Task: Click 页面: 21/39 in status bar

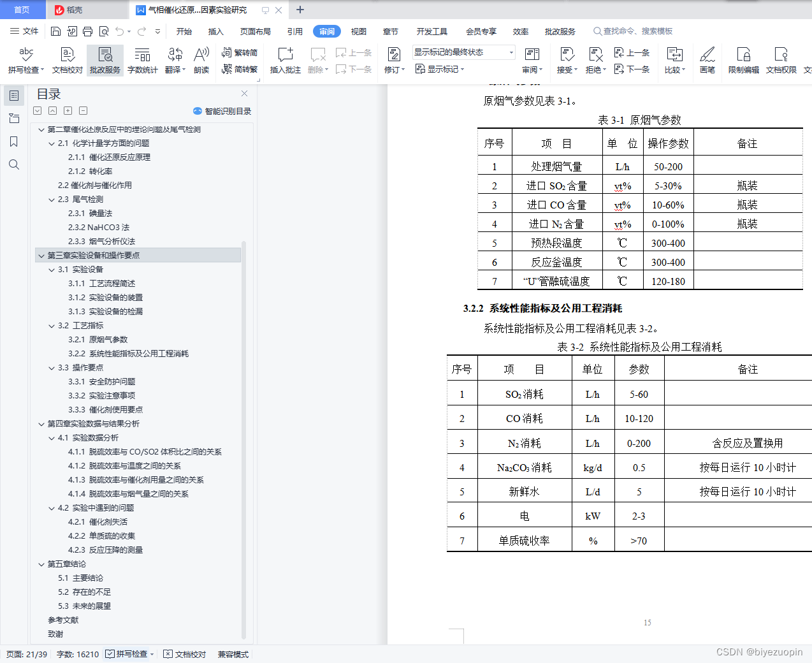Action: 27,654
